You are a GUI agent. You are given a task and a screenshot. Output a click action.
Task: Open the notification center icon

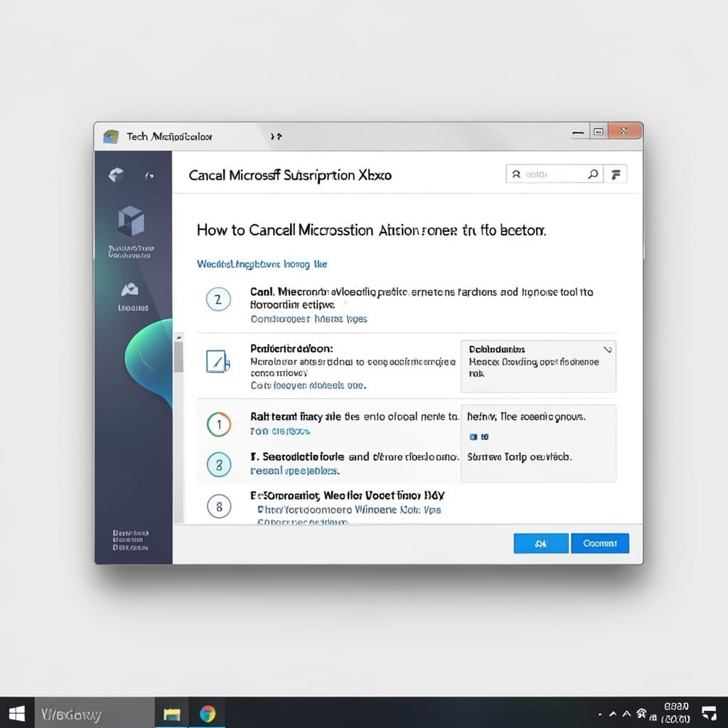pyautogui.click(x=709, y=713)
